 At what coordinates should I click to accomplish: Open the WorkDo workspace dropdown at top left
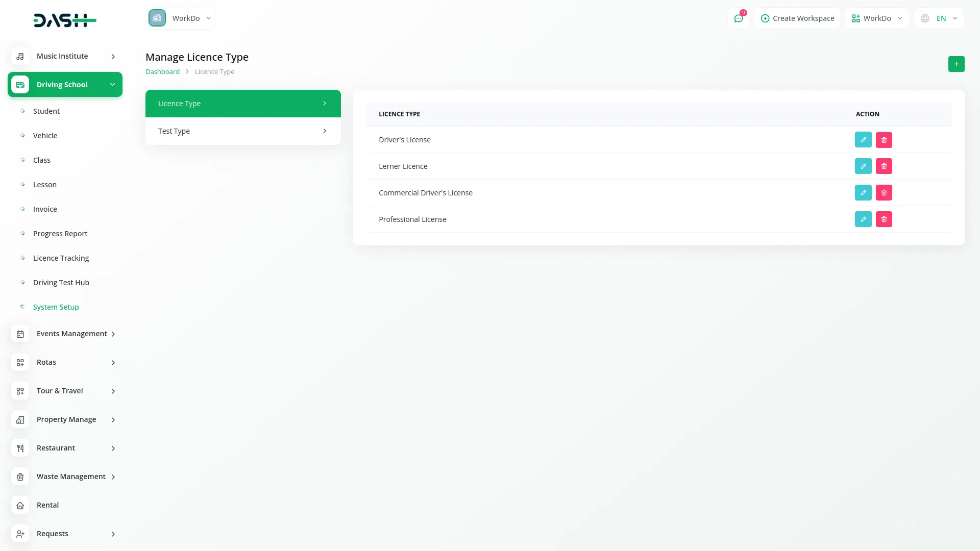[181, 18]
